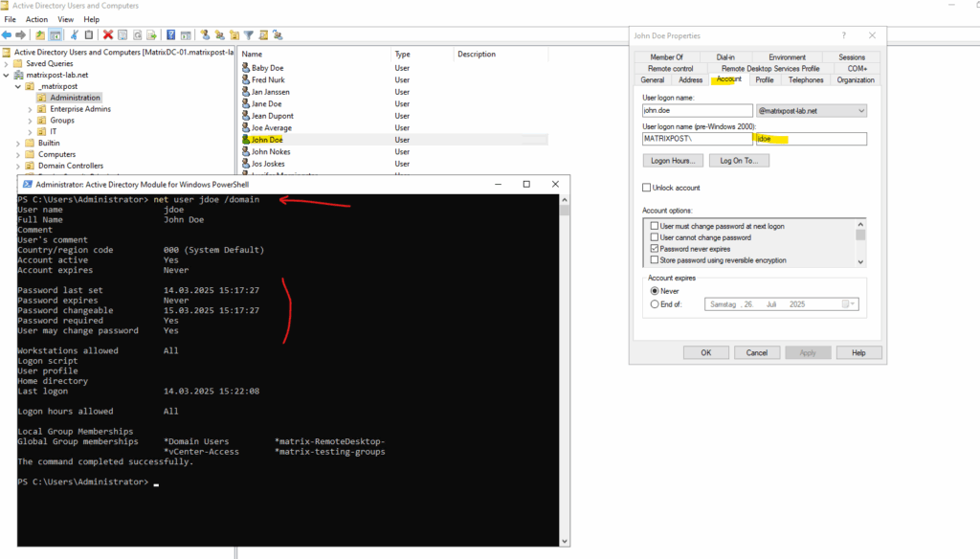Viewport: 980px width, 559px height.
Task: Open the Organization tab
Action: pyautogui.click(x=856, y=80)
